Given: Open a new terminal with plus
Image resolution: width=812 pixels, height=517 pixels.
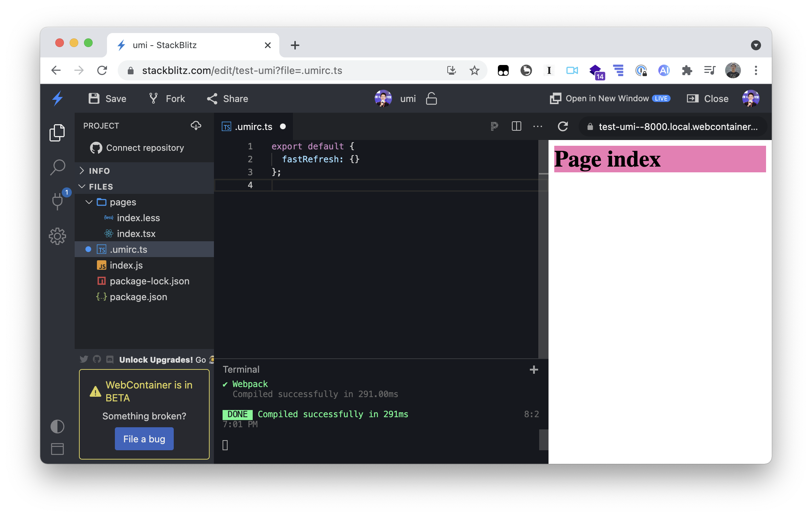Looking at the screenshot, I should tap(534, 370).
